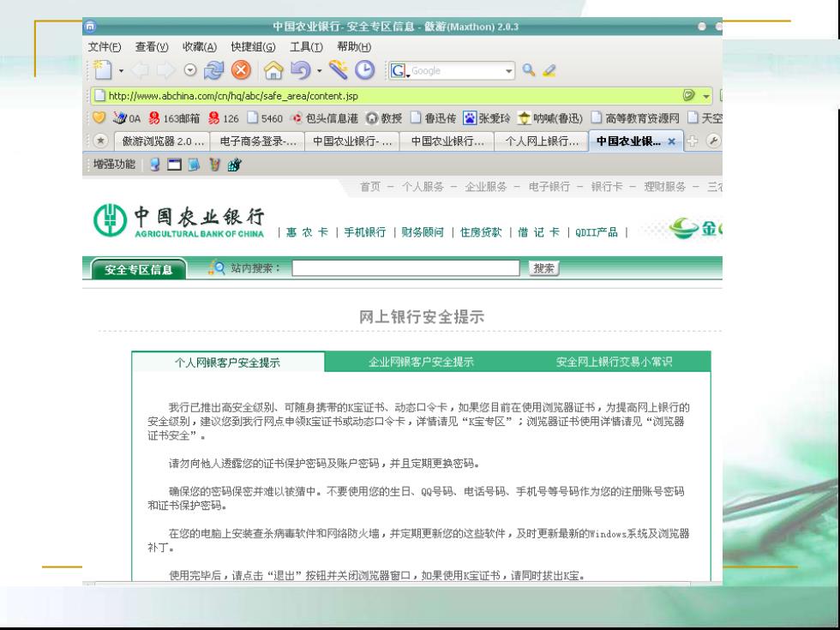This screenshot has width=840, height=630.
Task: Switch to the 傲游浏览器 2.0 tab
Action: pyautogui.click(x=163, y=141)
